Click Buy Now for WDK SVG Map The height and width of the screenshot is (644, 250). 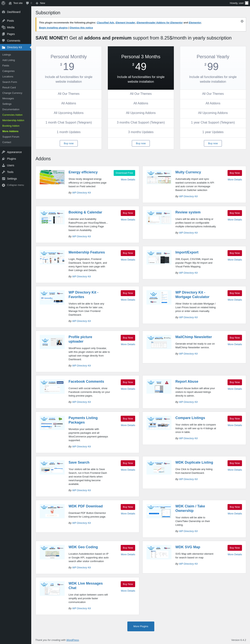[235, 548]
